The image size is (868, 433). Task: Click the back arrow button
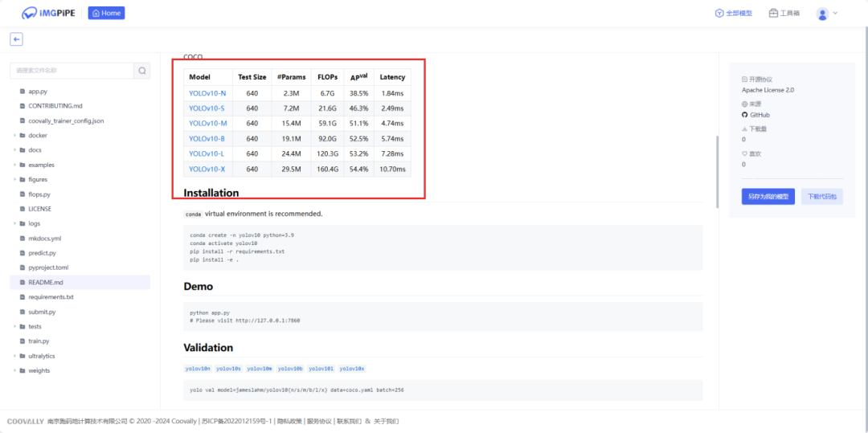coord(17,39)
